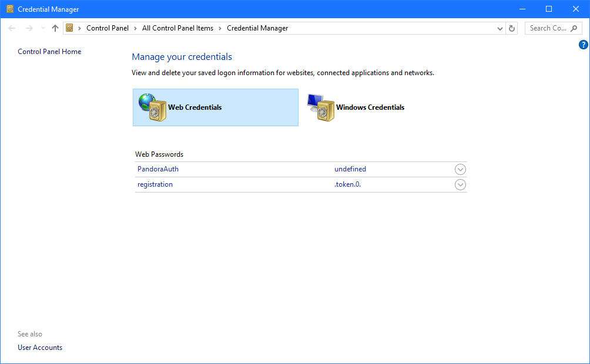
Task: Maximize the Credential Manager window
Action: (549, 9)
